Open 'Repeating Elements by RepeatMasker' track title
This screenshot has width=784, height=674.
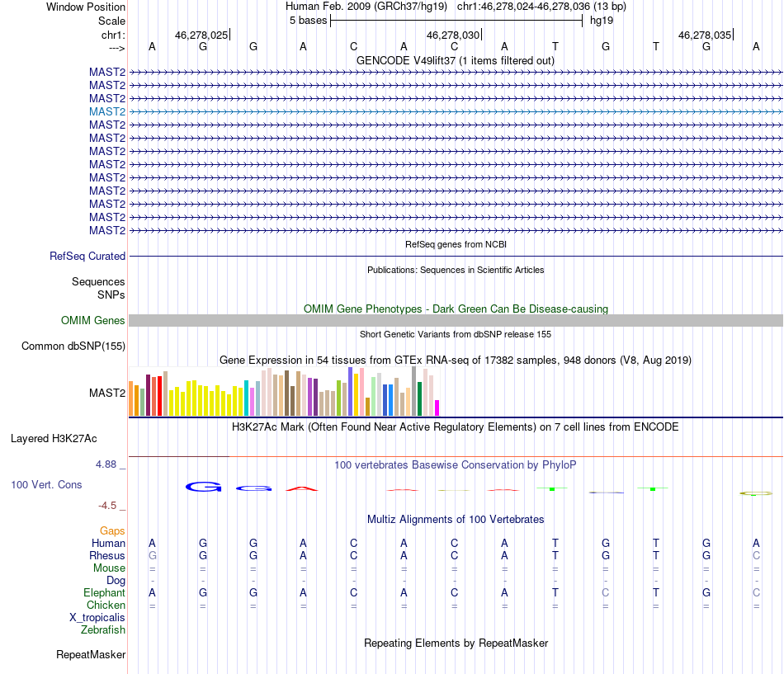(456, 643)
